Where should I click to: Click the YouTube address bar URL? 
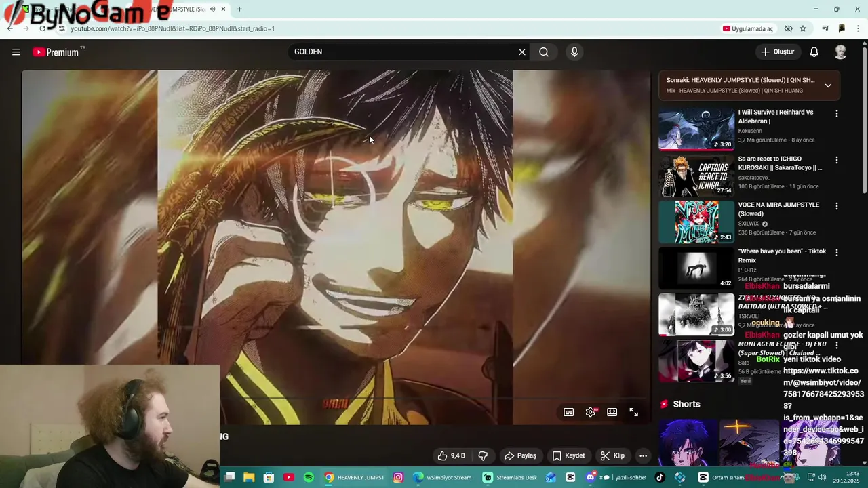tap(173, 28)
